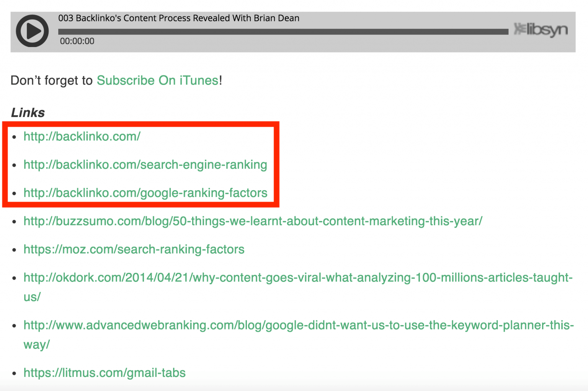Play the Backlinko podcast episode

pyautogui.click(x=32, y=31)
